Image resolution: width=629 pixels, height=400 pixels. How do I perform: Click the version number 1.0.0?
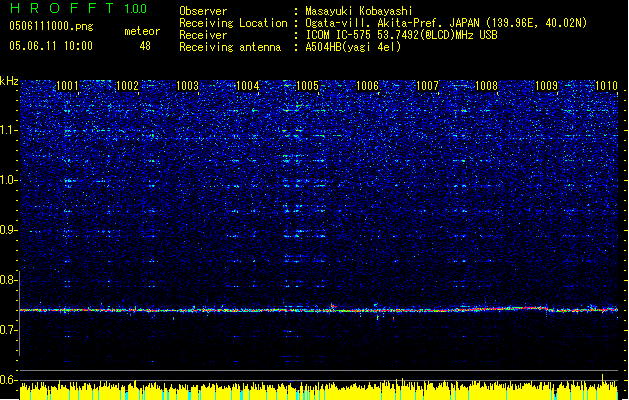(x=136, y=8)
